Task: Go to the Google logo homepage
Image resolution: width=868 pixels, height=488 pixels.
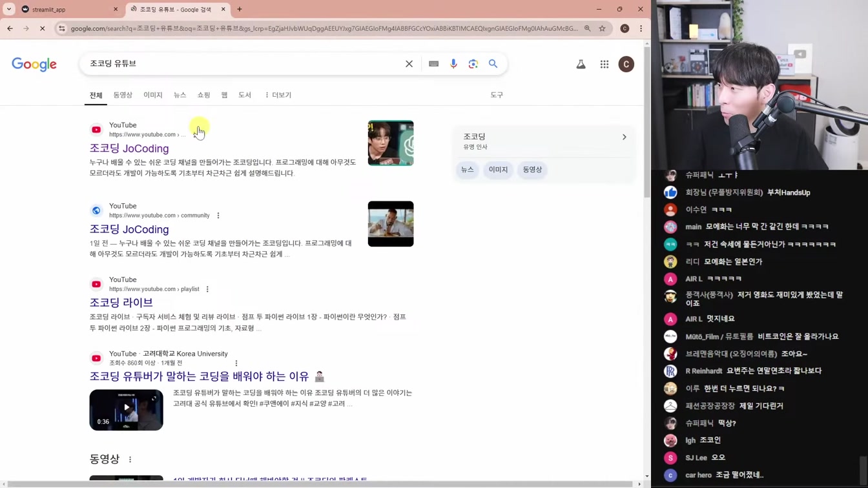Action: [34, 64]
